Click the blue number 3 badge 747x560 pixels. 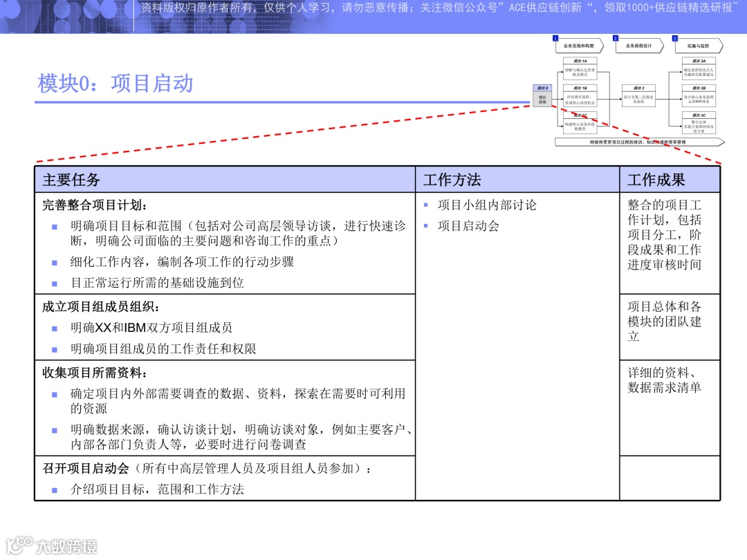[674, 37]
